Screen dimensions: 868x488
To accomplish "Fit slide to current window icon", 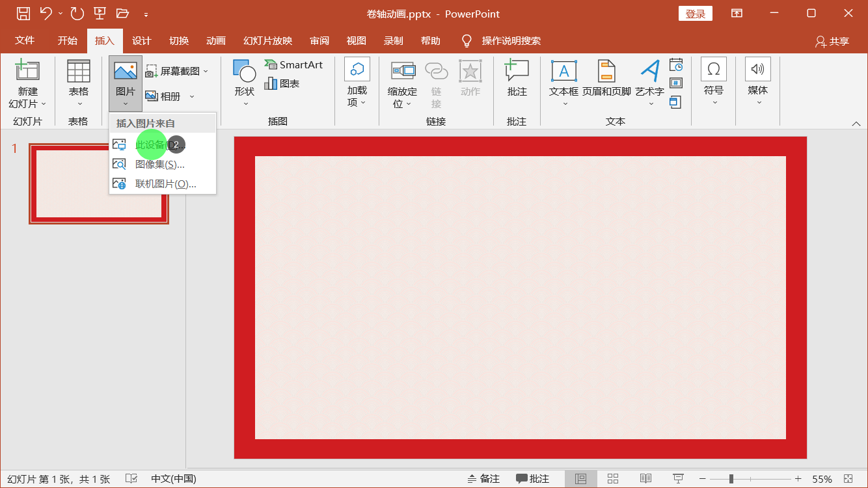I will (848, 479).
